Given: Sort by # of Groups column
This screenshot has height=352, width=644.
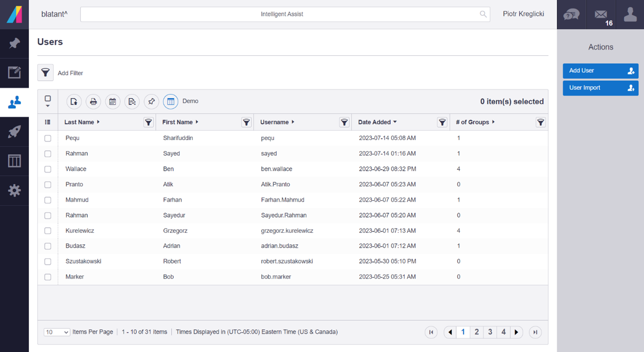Looking at the screenshot, I should tap(475, 122).
